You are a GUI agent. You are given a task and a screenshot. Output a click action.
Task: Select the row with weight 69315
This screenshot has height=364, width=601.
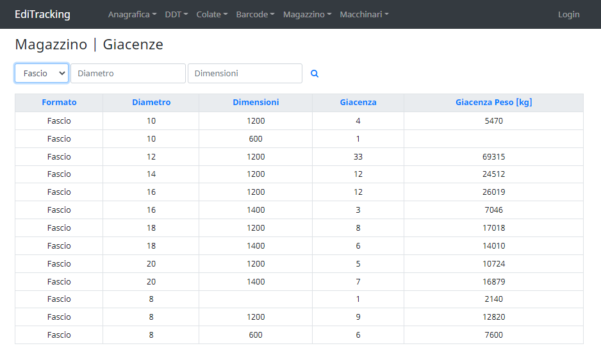[493, 156]
